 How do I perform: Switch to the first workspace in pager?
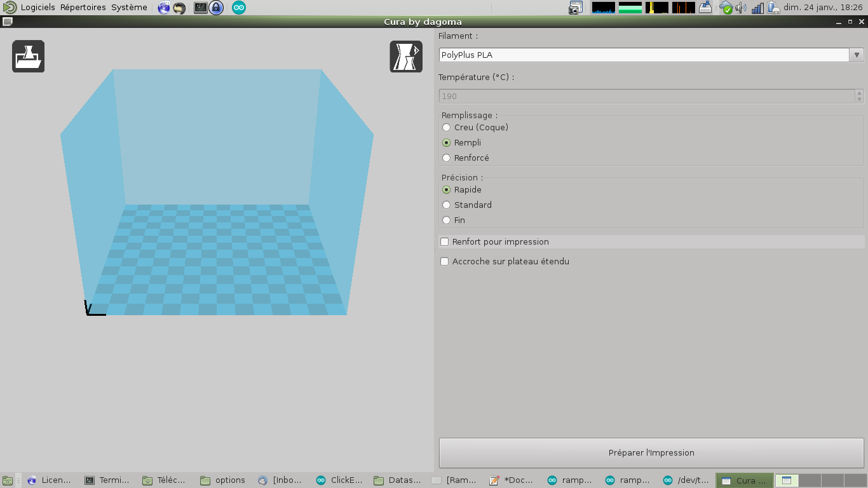(786, 480)
